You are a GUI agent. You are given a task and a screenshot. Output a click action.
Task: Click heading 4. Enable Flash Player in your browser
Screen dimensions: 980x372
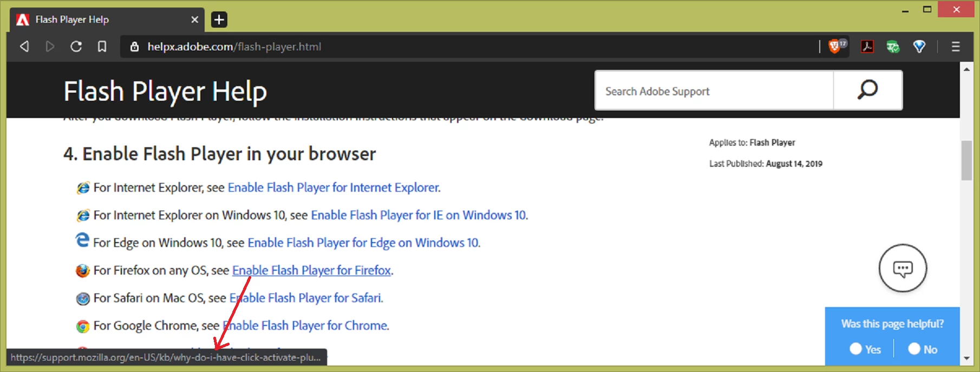point(219,154)
